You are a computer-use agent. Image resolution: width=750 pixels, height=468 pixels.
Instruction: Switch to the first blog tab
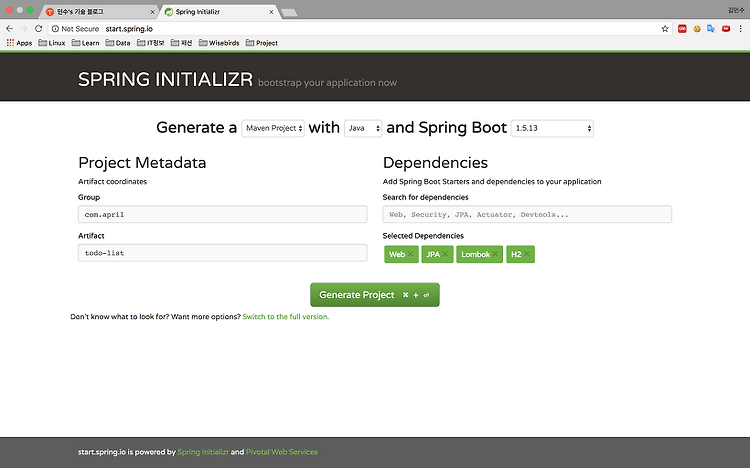click(99, 11)
